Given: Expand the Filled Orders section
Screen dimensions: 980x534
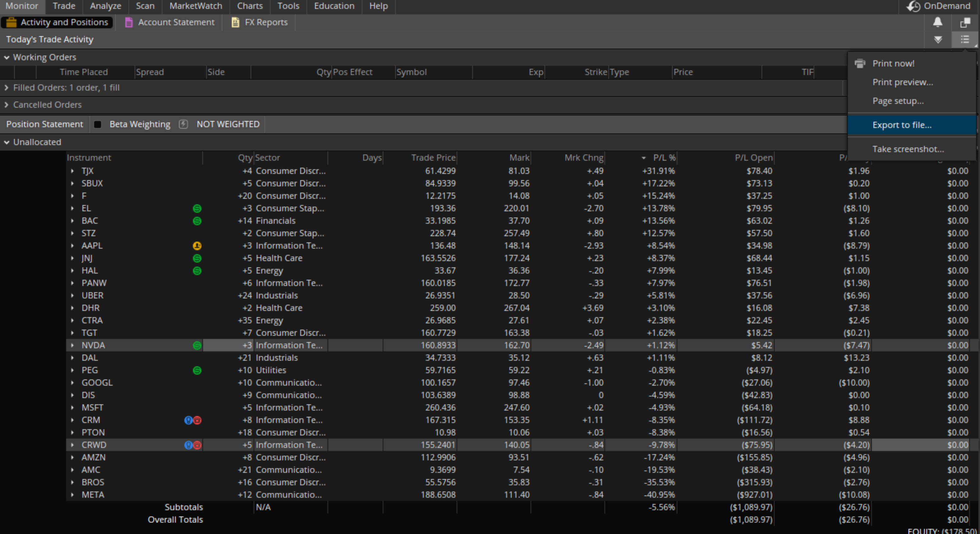Looking at the screenshot, I should pos(7,87).
